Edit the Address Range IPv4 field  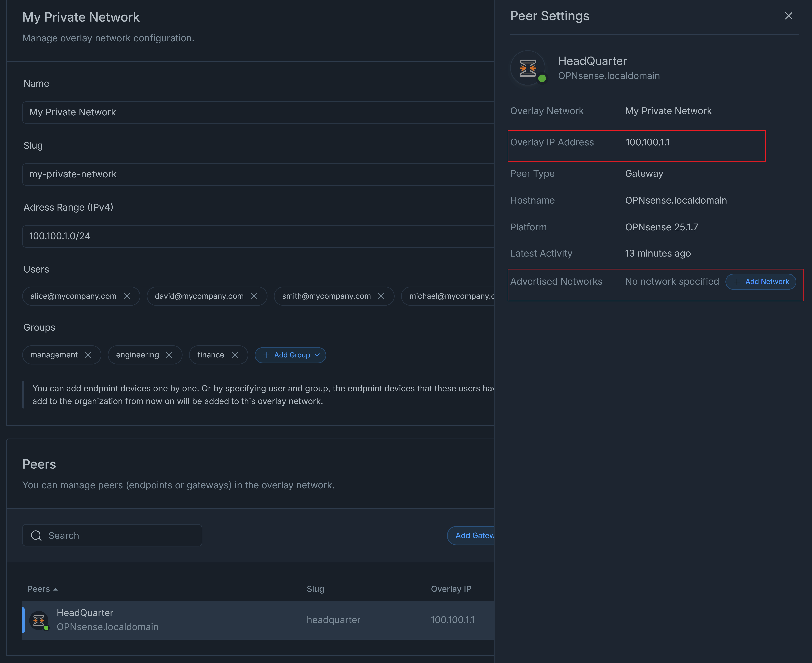pos(259,236)
